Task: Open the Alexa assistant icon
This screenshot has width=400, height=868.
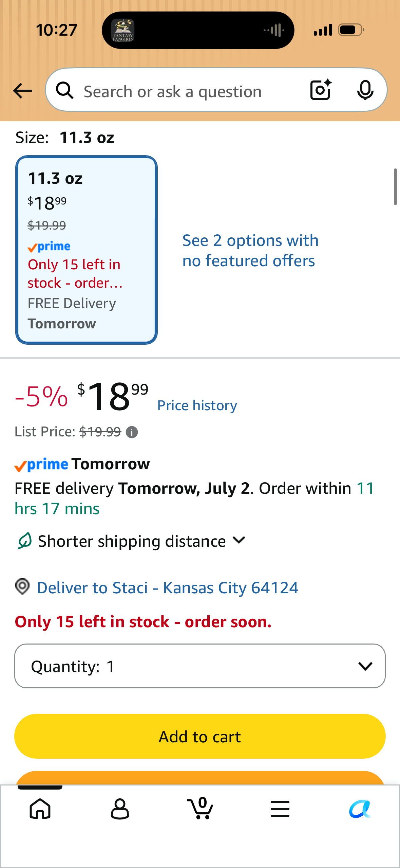Action: [x=360, y=809]
